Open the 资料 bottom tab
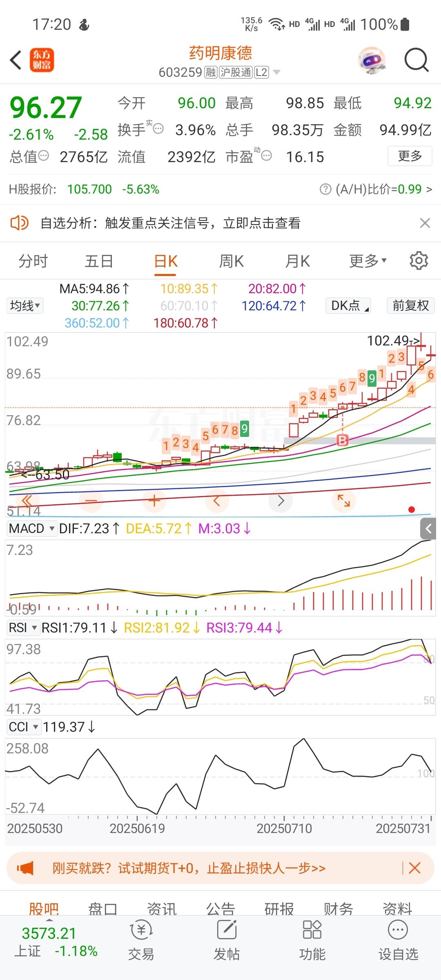 397,909
